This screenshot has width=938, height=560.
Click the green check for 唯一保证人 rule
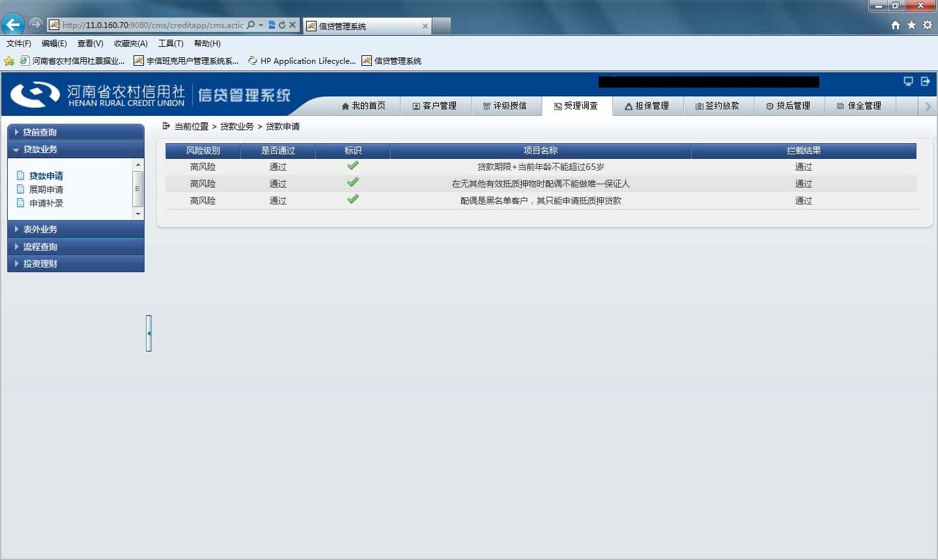(353, 182)
